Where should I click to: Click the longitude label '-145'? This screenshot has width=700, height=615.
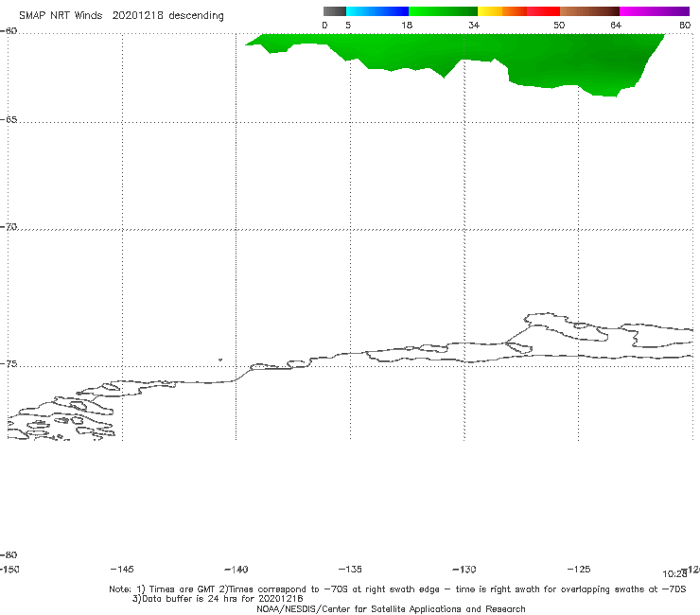[x=122, y=570]
